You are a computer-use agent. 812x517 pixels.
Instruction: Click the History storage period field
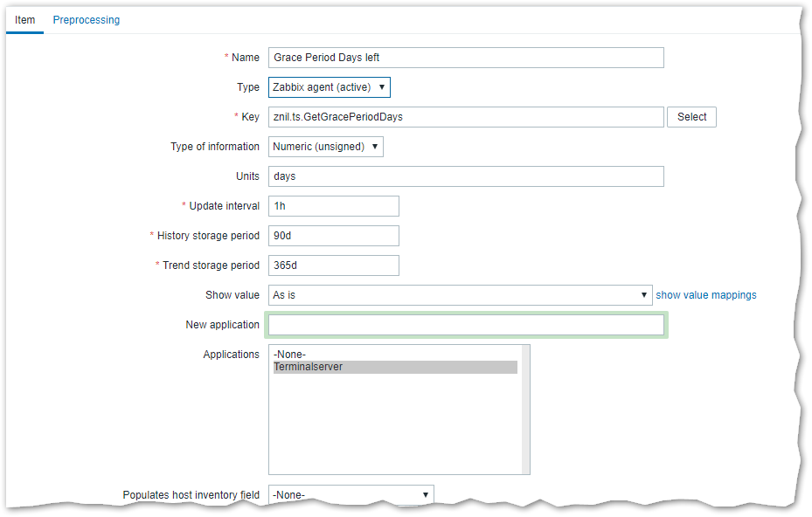[x=333, y=236]
